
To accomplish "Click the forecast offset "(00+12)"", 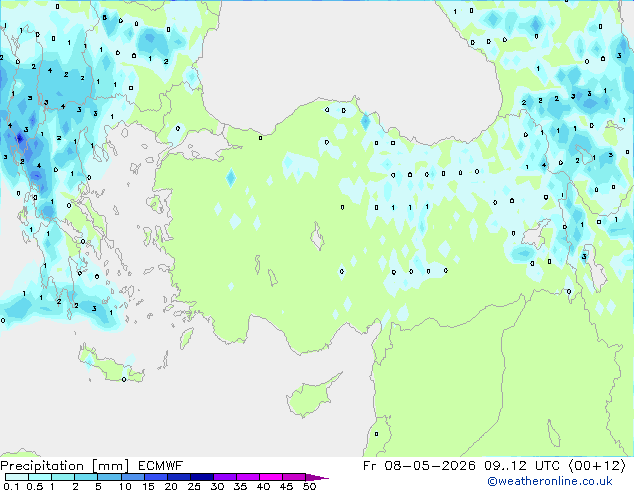I will [x=597, y=466].
